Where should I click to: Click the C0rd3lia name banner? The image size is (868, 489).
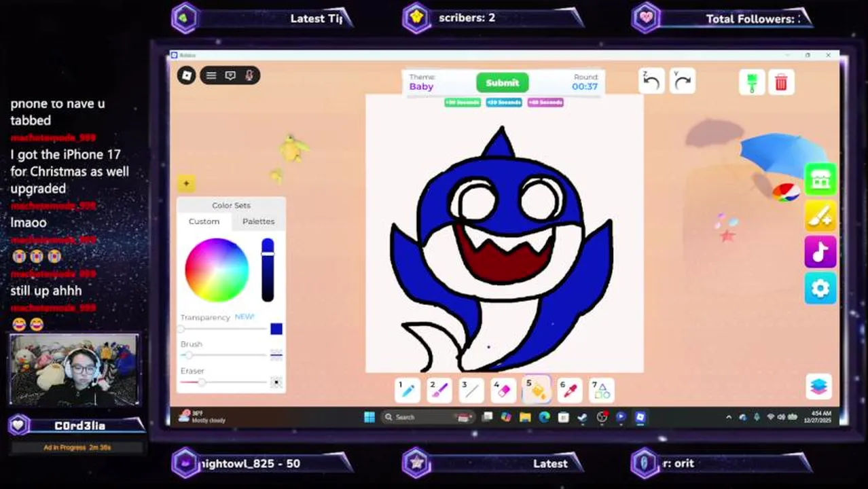(x=77, y=426)
